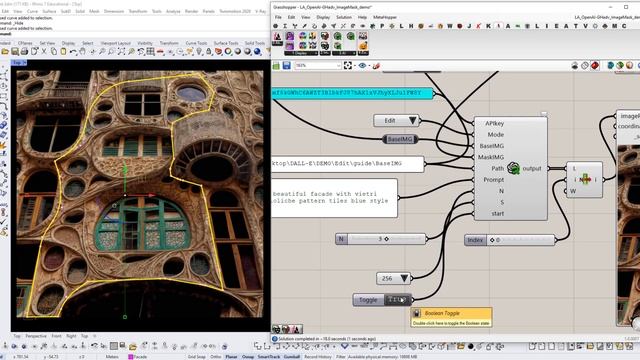Image resolution: width=640 pixels, height=360 pixels.
Task: Open the MetaHopper menu
Action: point(384,17)
